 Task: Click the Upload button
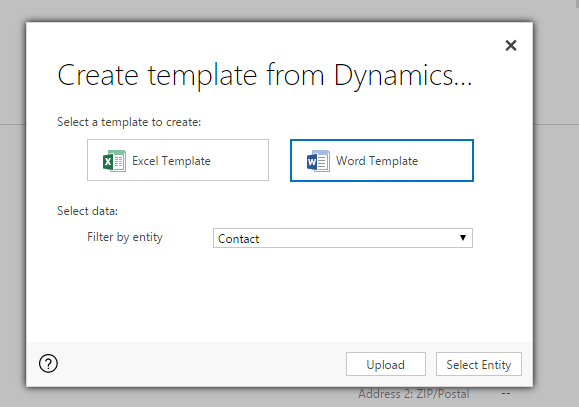[386, 364]
